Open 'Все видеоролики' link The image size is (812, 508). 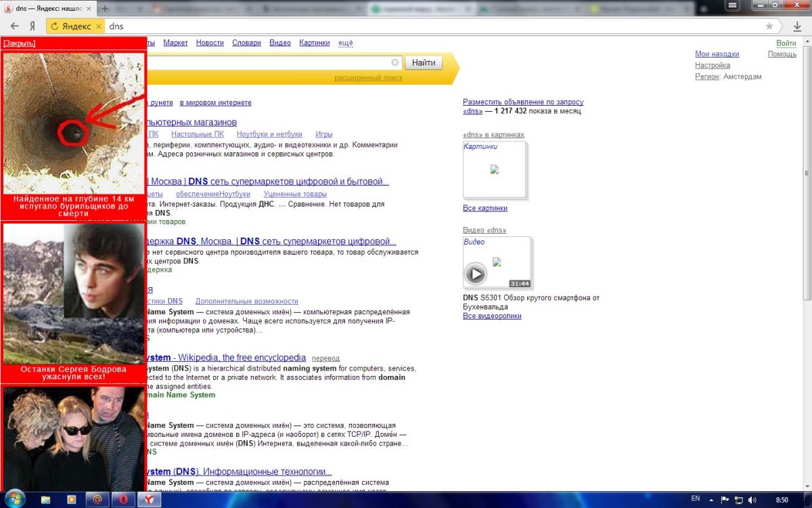point(492,316)
